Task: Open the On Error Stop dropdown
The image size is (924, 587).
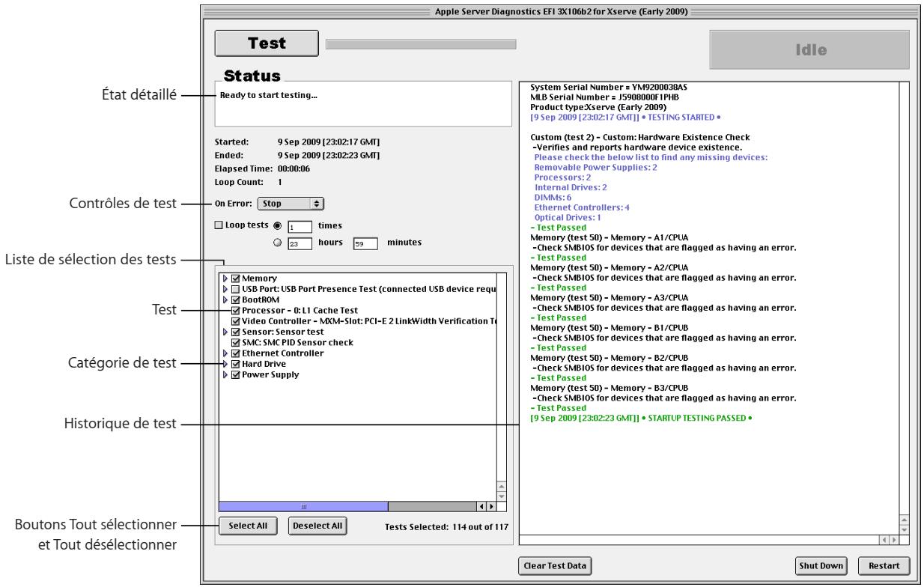Action: click(x=291, y=202)
